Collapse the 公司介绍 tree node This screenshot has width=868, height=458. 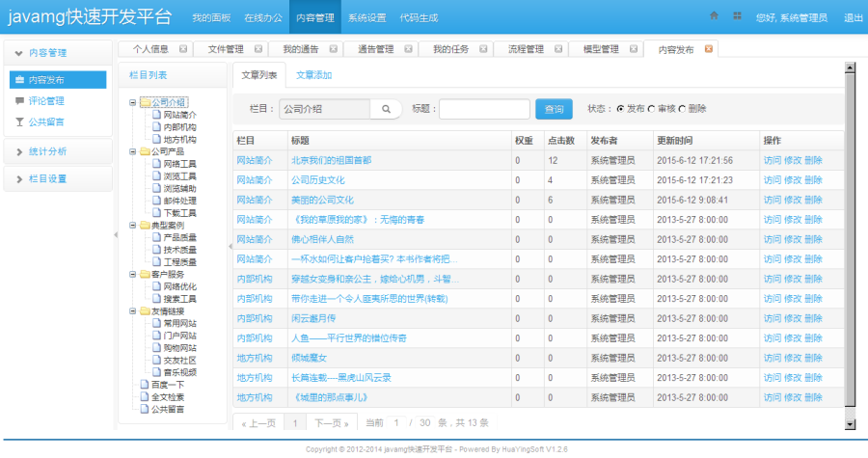pyautogui.click(x=133, y=102)
